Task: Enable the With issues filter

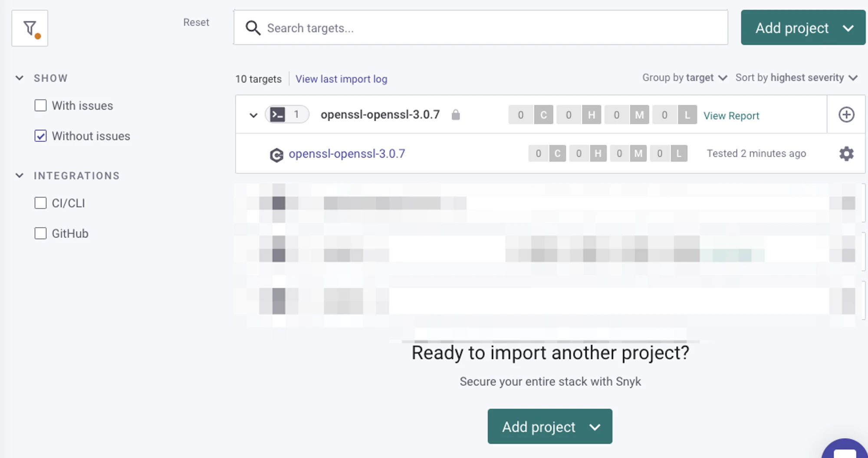Action: [40, 105]
